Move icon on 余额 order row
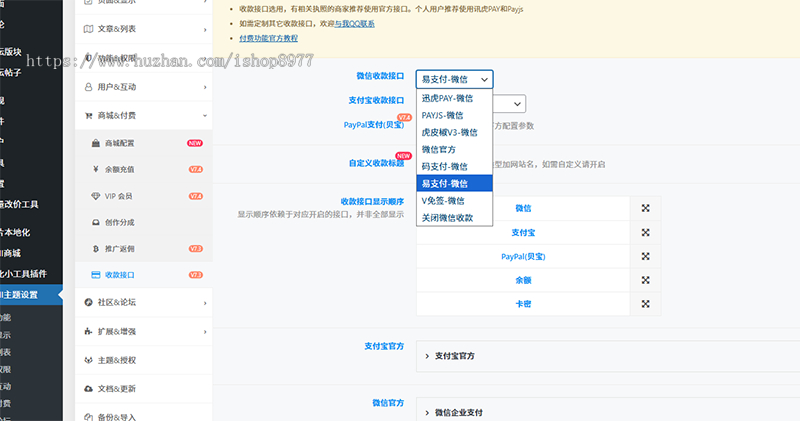Viewport: 800px width, 421px height. click(x=645, y=280)
